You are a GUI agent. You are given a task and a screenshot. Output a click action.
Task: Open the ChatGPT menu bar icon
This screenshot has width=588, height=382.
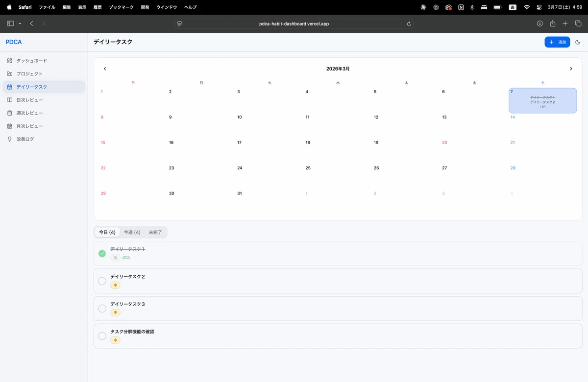point(436,7)
